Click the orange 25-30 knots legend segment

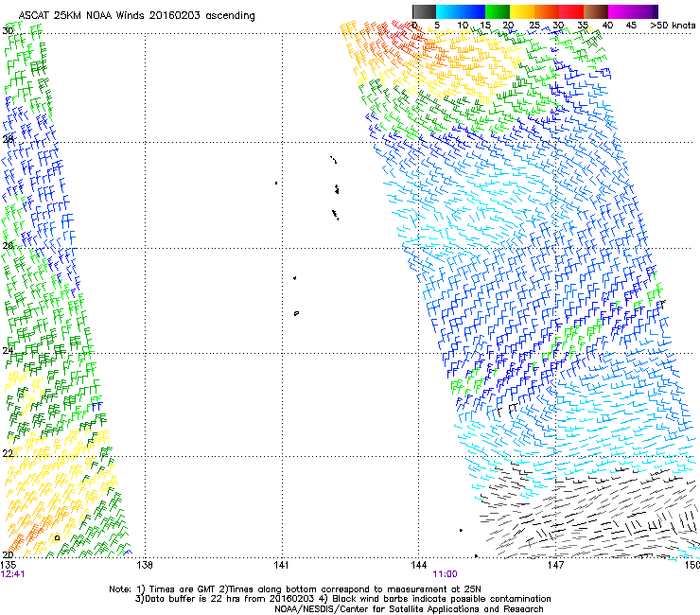(547, 11)
